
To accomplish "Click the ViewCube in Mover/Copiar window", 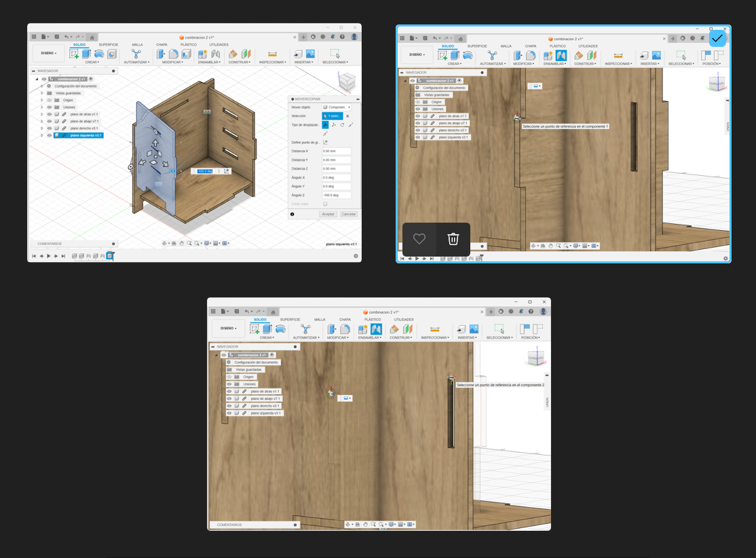I will coord(347,81).
